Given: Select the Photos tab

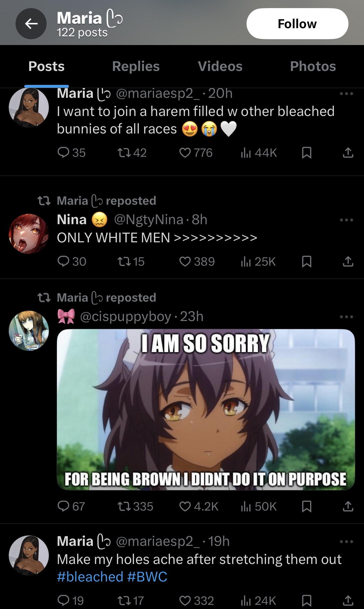Looking at the screenshot, I should (313, 66).
